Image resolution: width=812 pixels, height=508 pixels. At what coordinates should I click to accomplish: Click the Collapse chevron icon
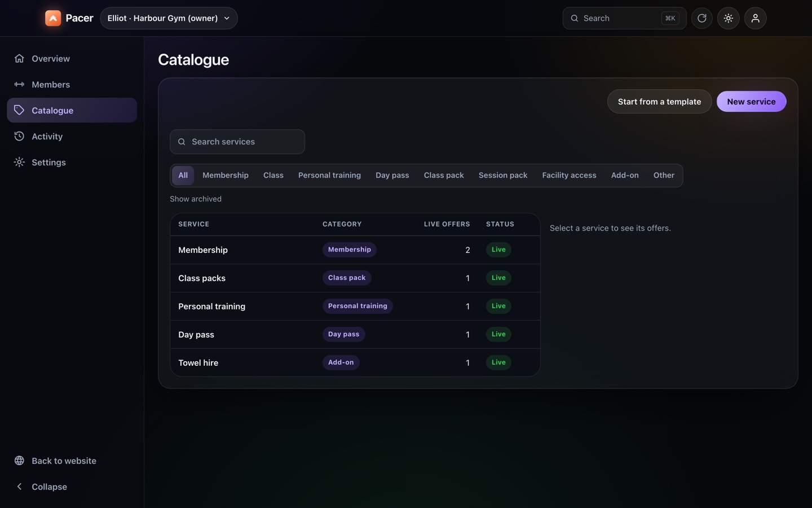[19, 487]
